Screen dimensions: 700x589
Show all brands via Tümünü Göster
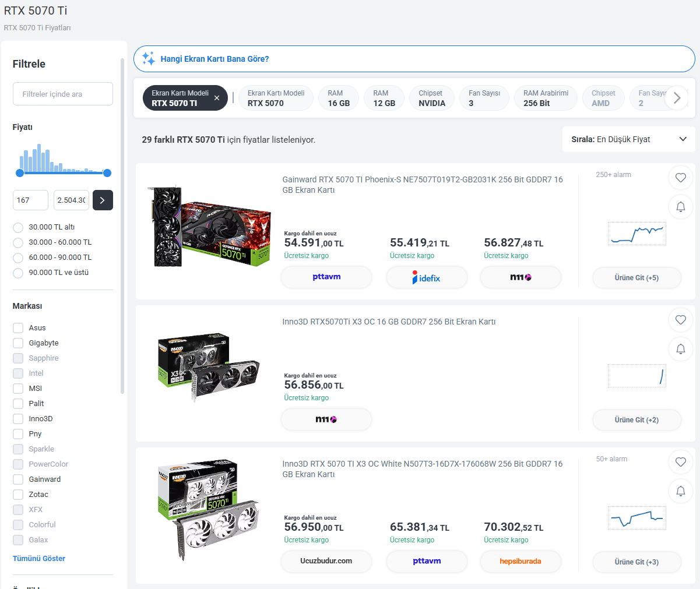(39, 558)
